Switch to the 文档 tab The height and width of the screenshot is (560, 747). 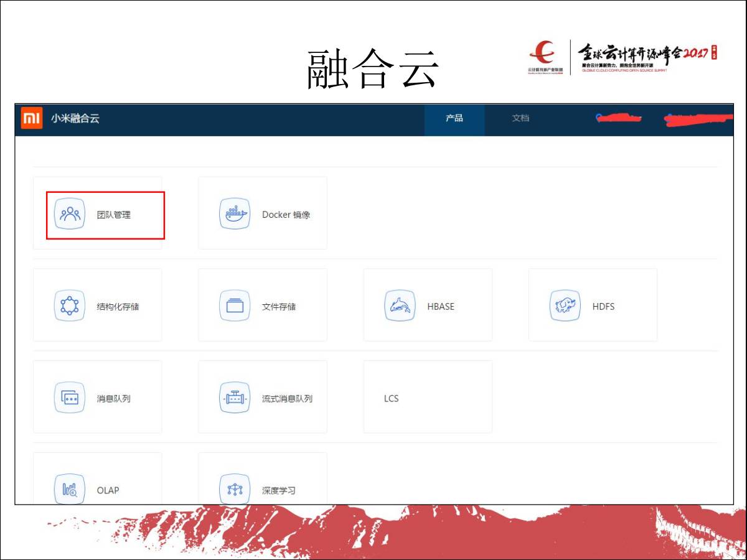520,118
